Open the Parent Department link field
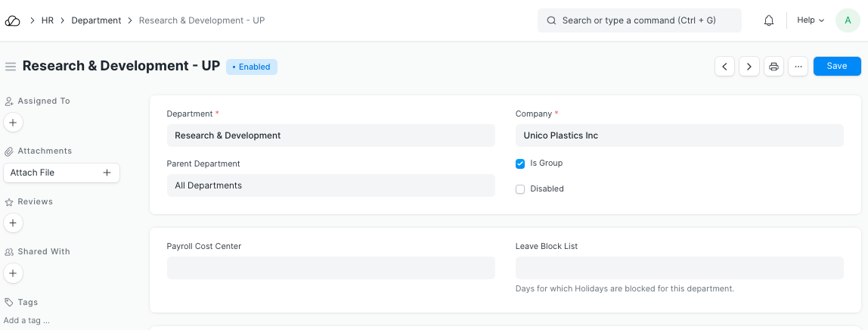The image size is (868, 330). tap(330, 185)
